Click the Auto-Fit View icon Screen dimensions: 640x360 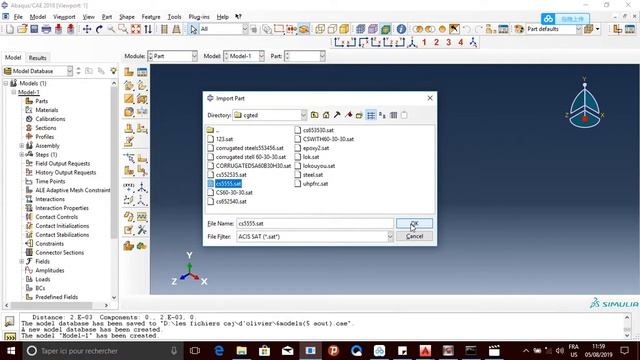(136, 29)
